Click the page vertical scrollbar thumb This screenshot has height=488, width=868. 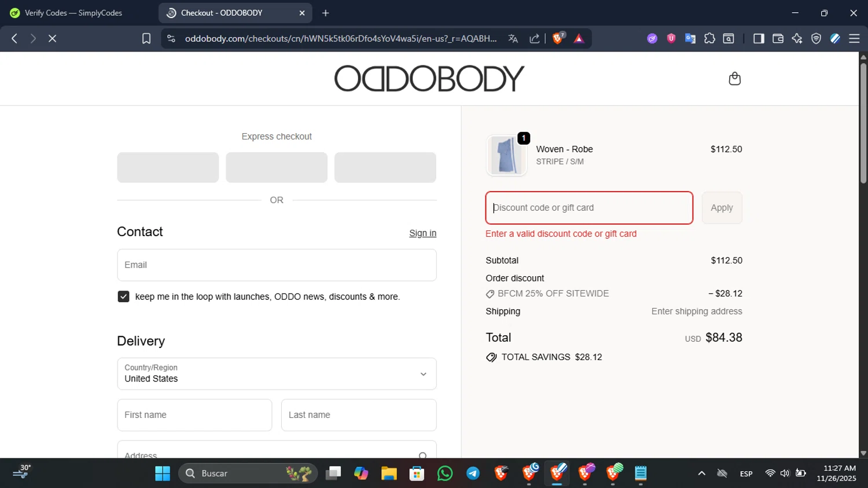coord(863,123)
